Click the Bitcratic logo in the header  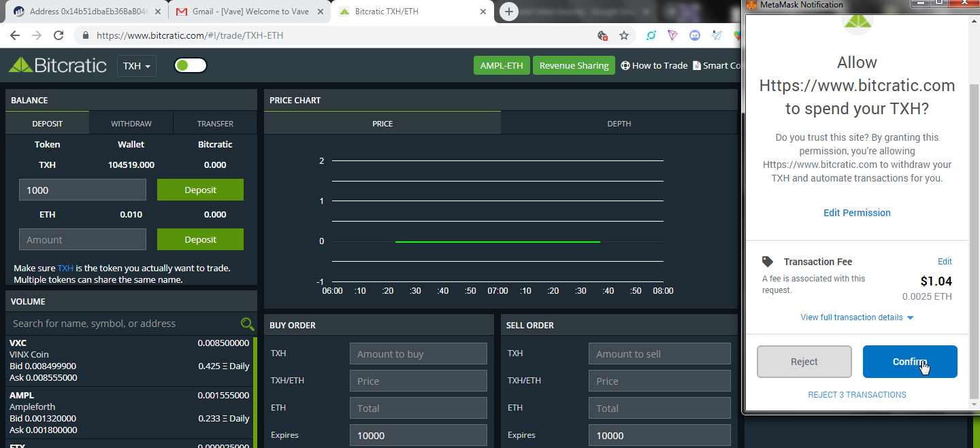57,65
